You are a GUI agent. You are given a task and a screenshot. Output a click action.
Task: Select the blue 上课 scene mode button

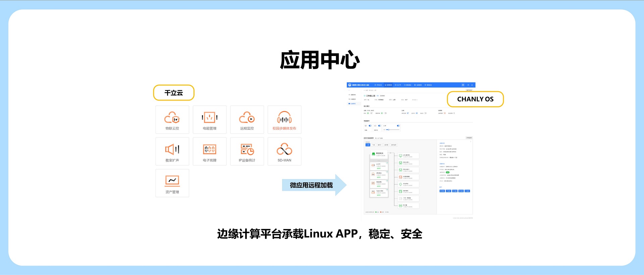click(x=368, y=145)
